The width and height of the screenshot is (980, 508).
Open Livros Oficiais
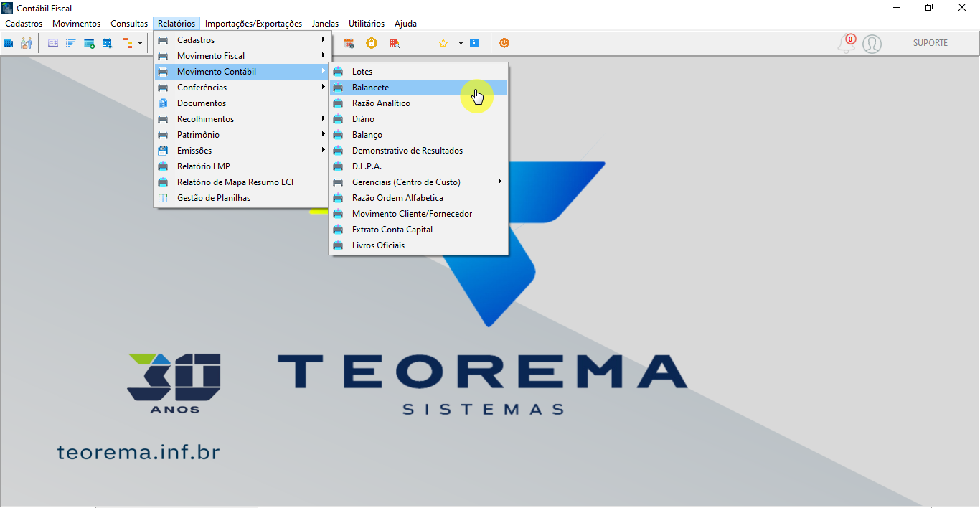click(x=418, y=245)
